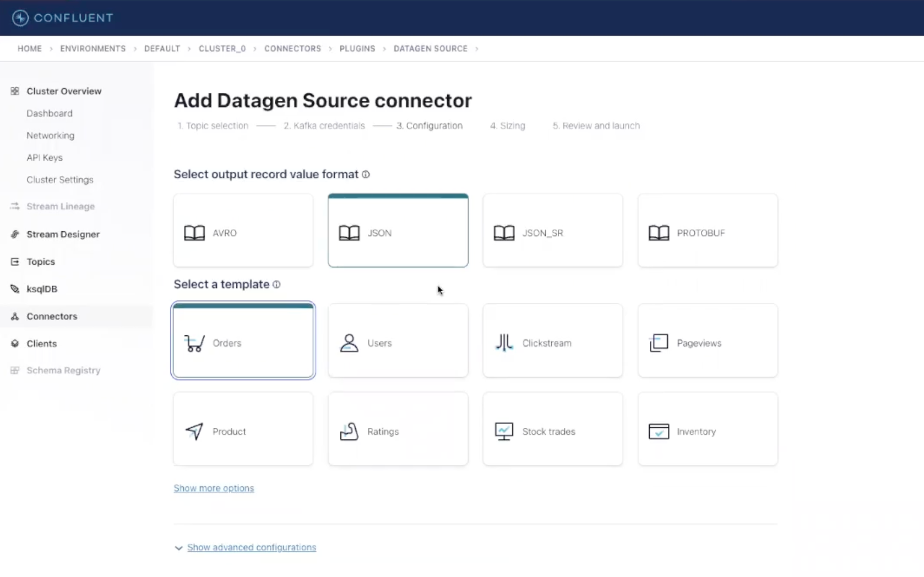This screenshot has height=577, width=924.
Task: Choose PROTOBUF as the value format
Action: pyautogui.click(x=708, y=231)
